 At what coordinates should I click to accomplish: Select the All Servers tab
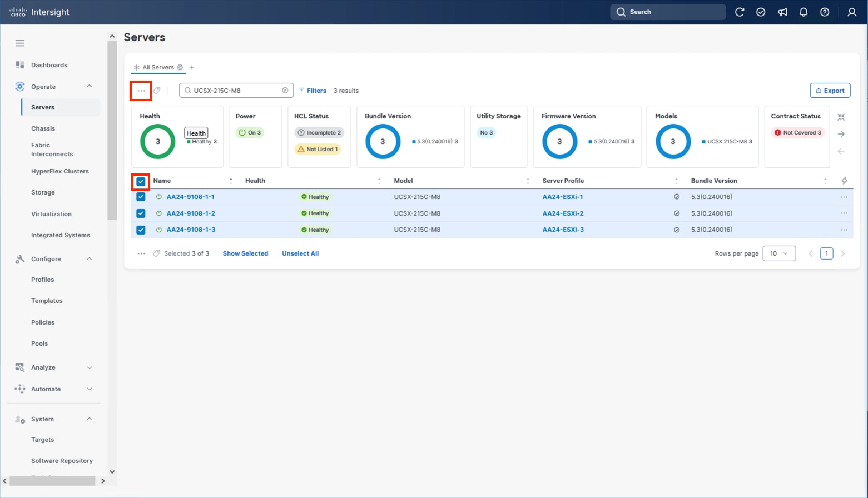[158, 68]
